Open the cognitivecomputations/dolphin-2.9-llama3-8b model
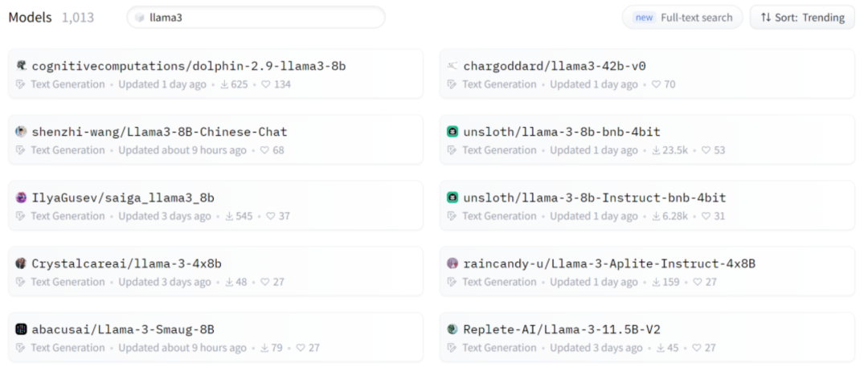The image size is (868, 371). [215, 74]
